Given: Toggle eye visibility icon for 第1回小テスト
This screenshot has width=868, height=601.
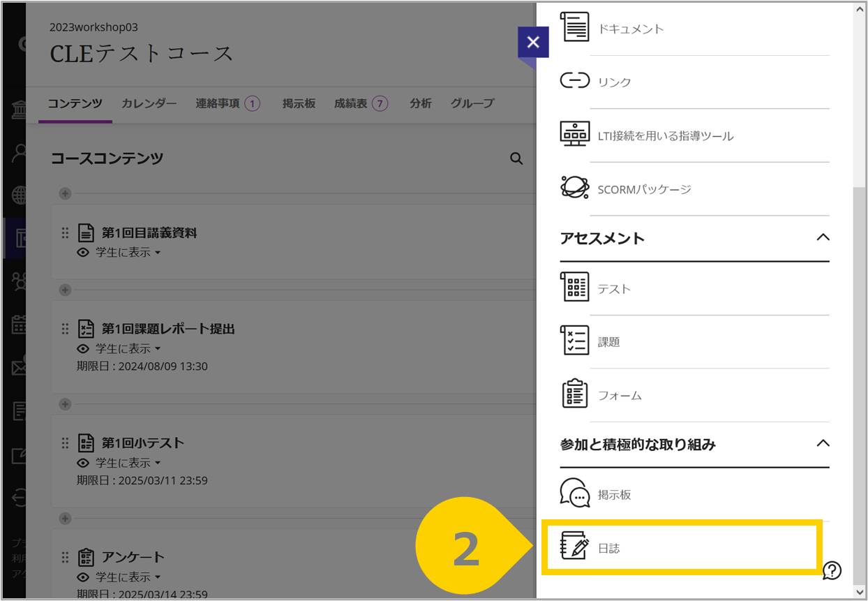Looking at the screenshot, I should coord(83,463).
